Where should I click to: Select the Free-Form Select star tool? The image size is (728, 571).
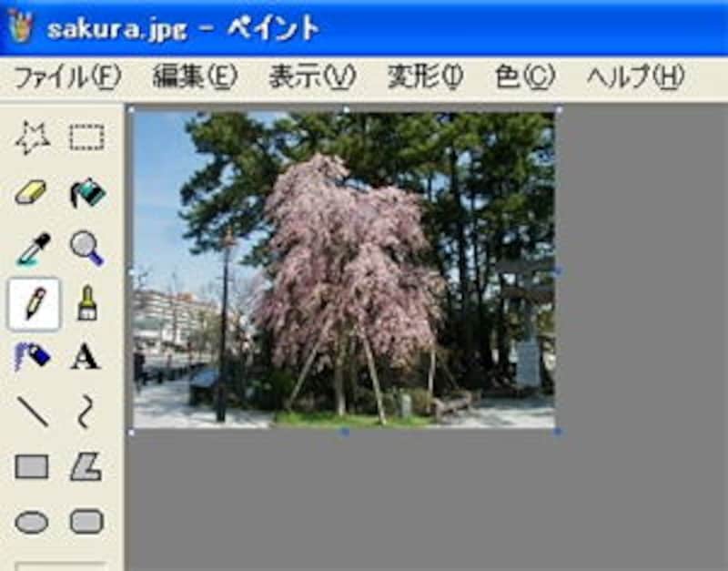click(33, 138)
